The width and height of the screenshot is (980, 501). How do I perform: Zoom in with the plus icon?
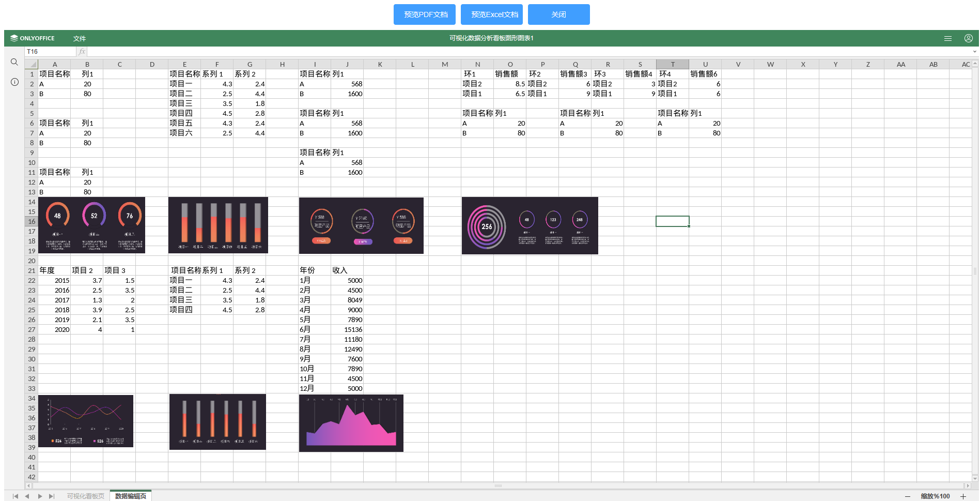coord(963,496)
